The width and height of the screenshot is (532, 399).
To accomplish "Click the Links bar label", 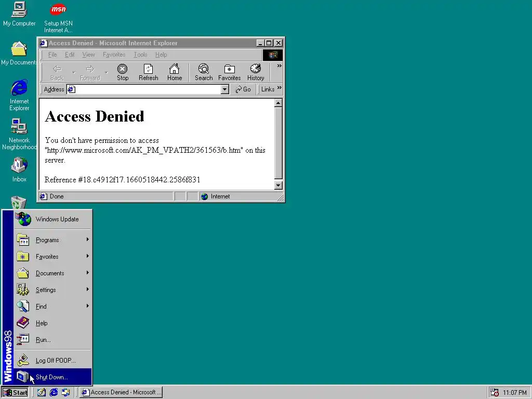I will tap(268, 89).
